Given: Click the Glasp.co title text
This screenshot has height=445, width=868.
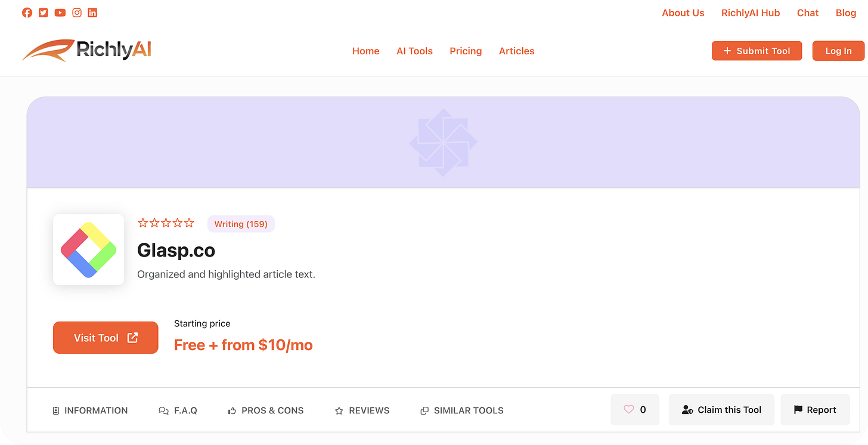Looking at the screenshot, I should [x=176, y=250].
